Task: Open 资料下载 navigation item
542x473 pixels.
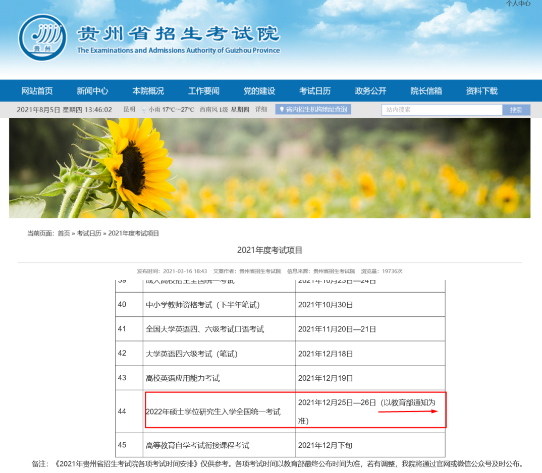Action: pos(482,91)
